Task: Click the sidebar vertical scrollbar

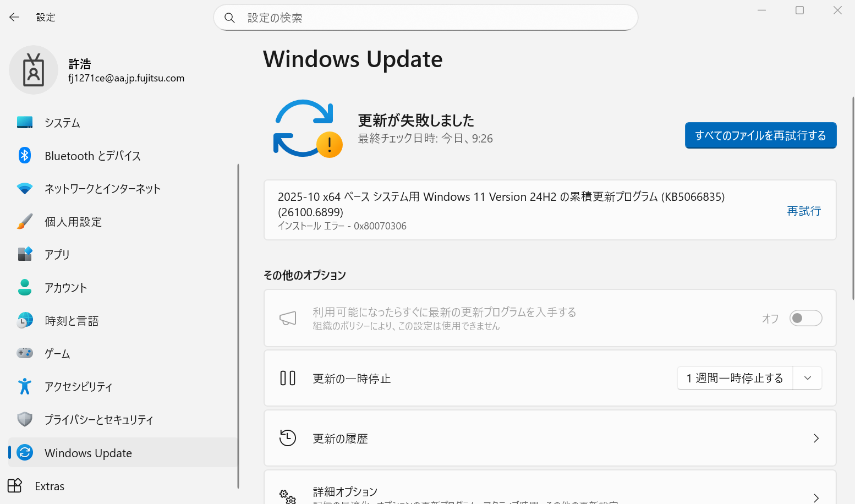Action: point(238,326)
